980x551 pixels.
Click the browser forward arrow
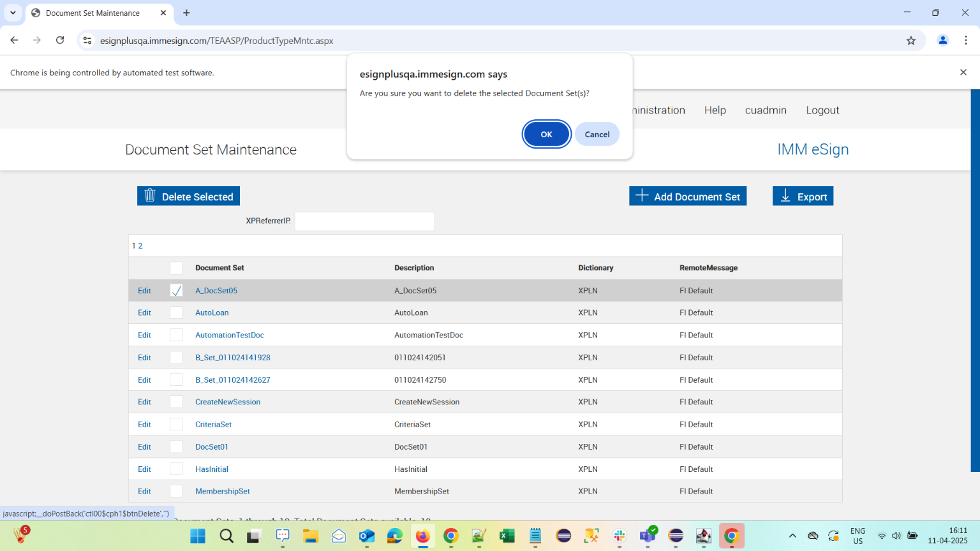click(x=37, y=40)
